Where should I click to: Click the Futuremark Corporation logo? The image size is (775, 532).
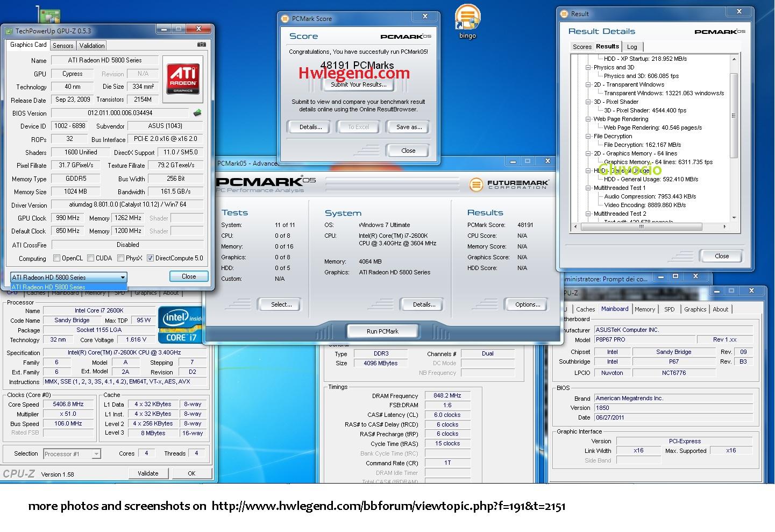coord(509,185)
